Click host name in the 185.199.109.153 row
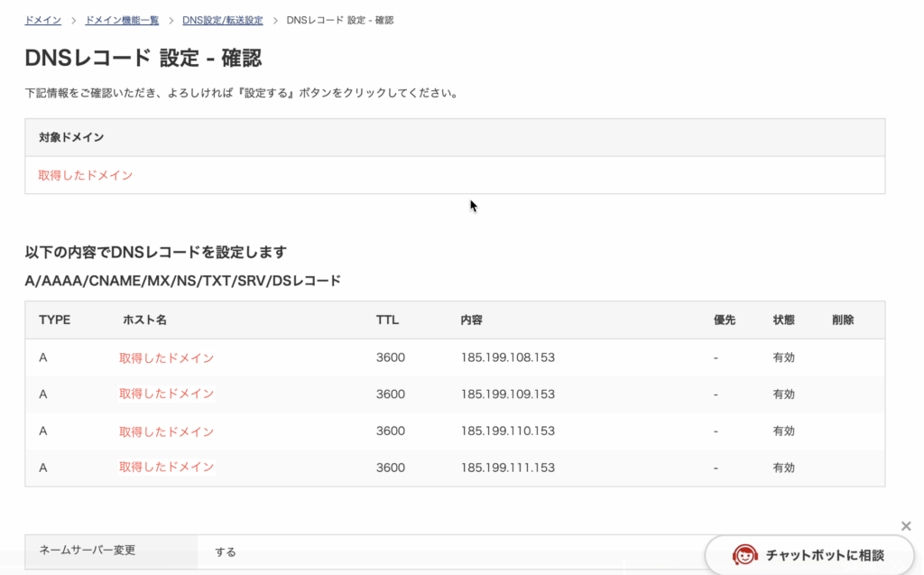The height and width of the screenshot is (575, 924). [166, 394]
